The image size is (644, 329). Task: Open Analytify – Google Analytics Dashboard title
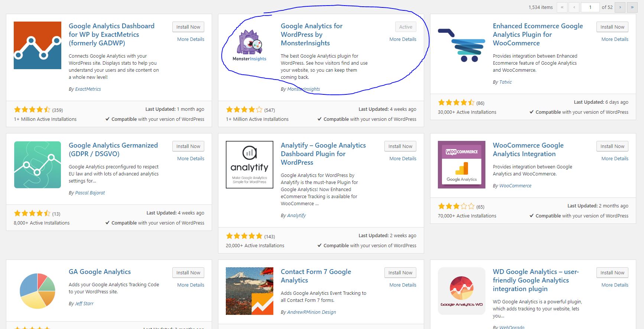323,154
